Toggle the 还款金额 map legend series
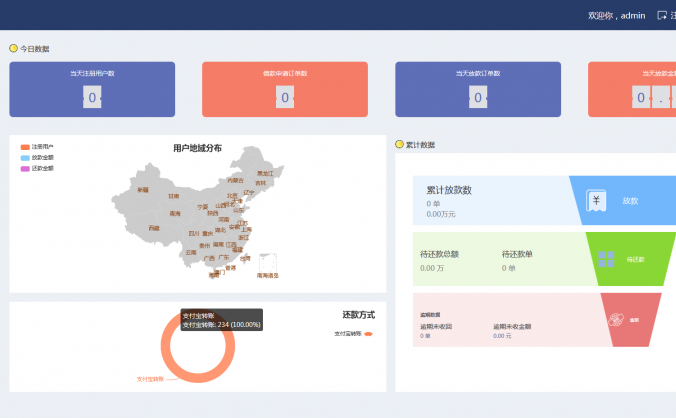Screen dimensions: 676x418 click(x=37, y=168)
